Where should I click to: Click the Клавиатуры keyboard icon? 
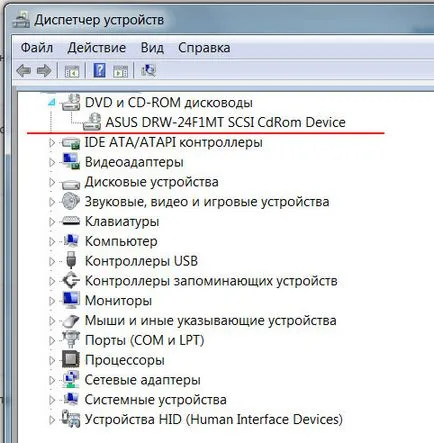click(x=71, y=221)
